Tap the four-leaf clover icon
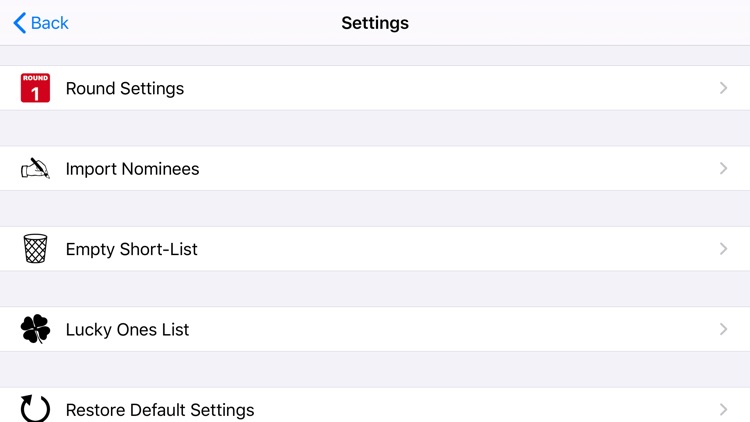 [35, 329]
